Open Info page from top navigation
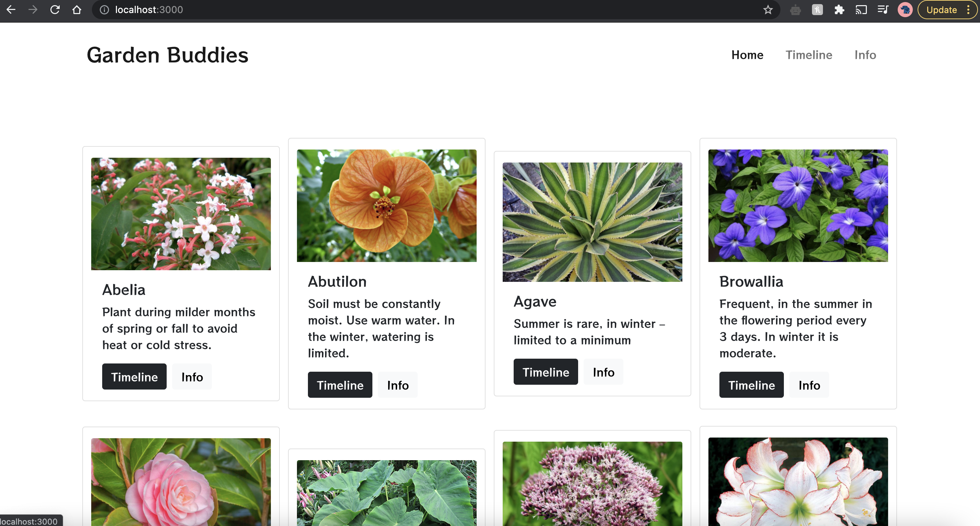980x526 pixels. click(865, 55)
